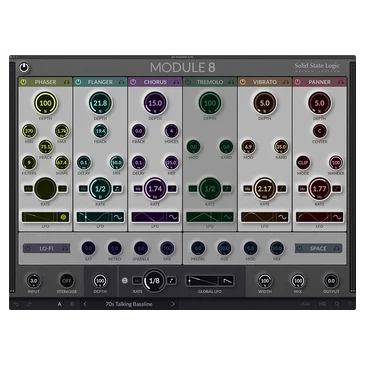Open the Chorus LFO sine shape selector
The image size is (365, 365).
[x=173, y=217]
